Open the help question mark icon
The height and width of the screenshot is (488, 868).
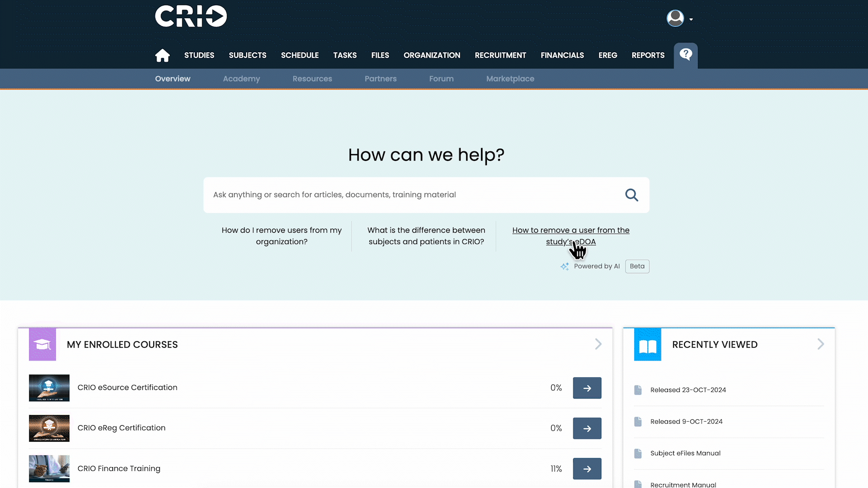(x=685, y=55)
